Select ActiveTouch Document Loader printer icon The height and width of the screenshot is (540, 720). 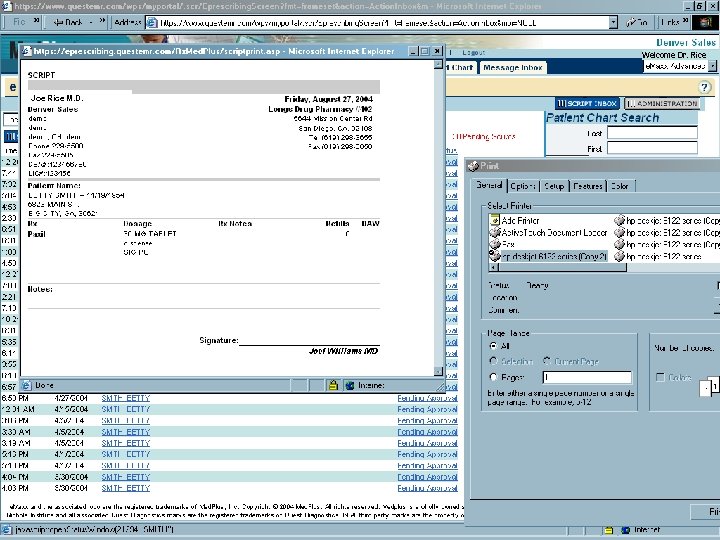495,232
